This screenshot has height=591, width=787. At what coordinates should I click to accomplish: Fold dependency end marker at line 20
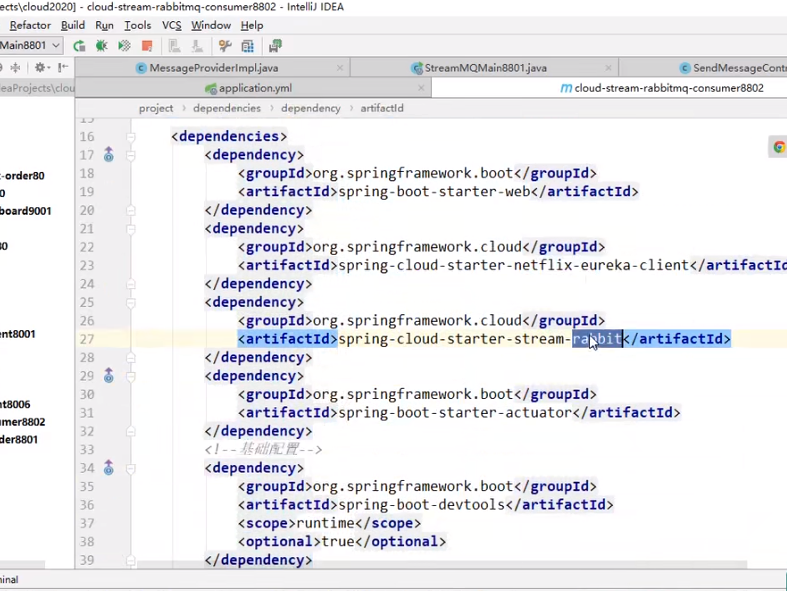pos(130,210)
